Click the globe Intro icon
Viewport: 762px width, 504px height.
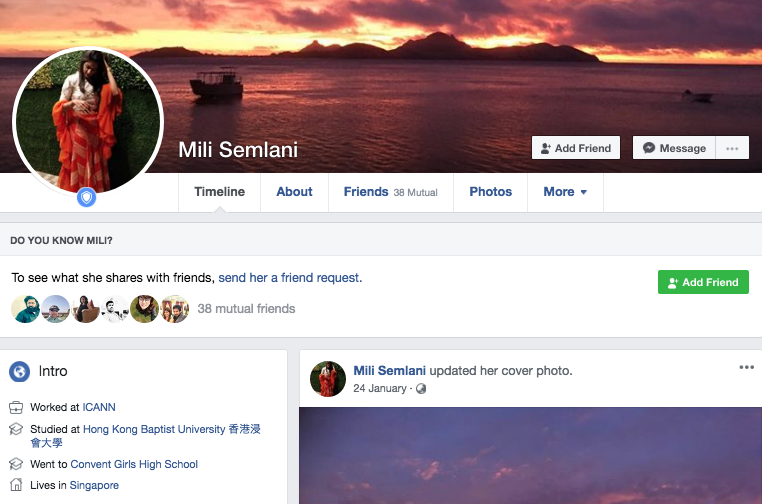pyautogui.click(x=19, y=372)
